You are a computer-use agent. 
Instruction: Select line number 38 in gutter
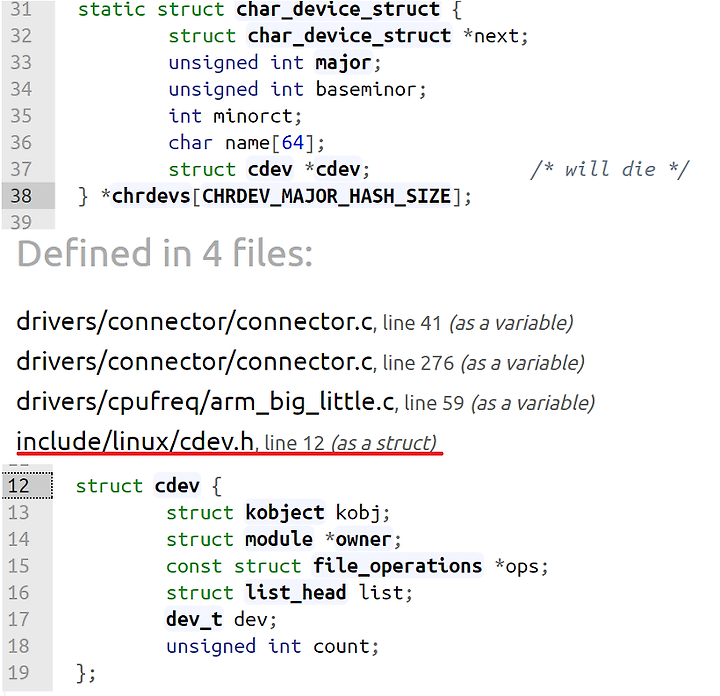(x=21, y=196)
